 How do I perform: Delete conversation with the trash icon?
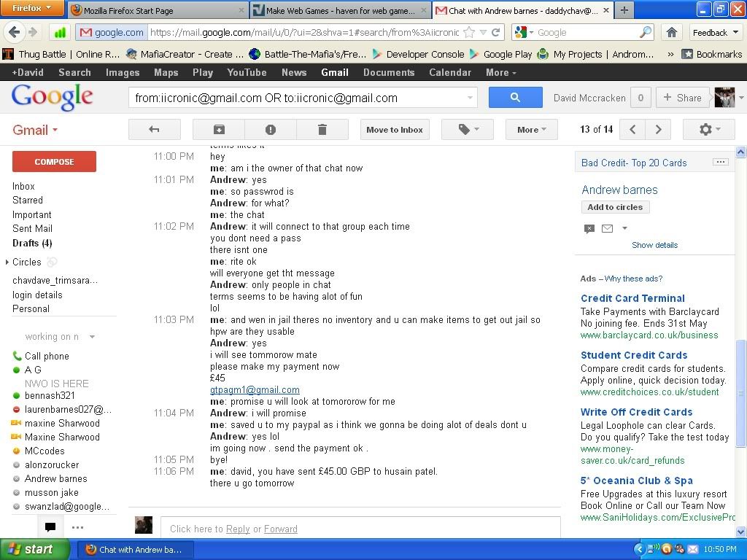click(322, 130)
